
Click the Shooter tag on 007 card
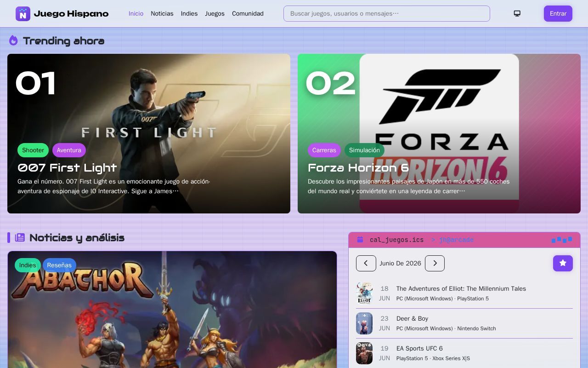click(x=33, y=150)
